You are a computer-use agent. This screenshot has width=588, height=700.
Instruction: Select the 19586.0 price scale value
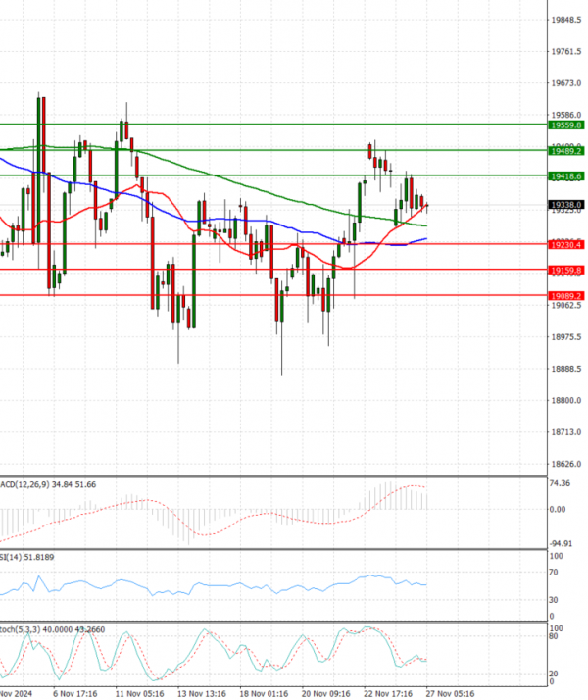566,115
